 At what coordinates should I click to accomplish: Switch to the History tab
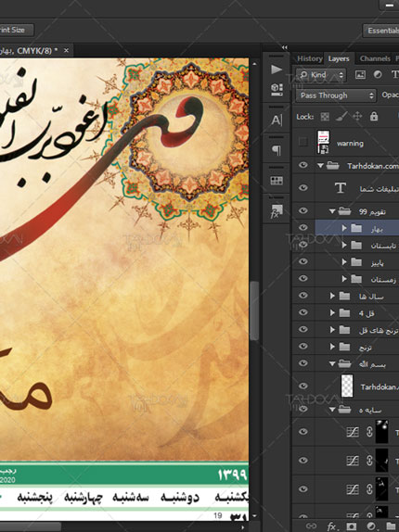tap(309, 58)
